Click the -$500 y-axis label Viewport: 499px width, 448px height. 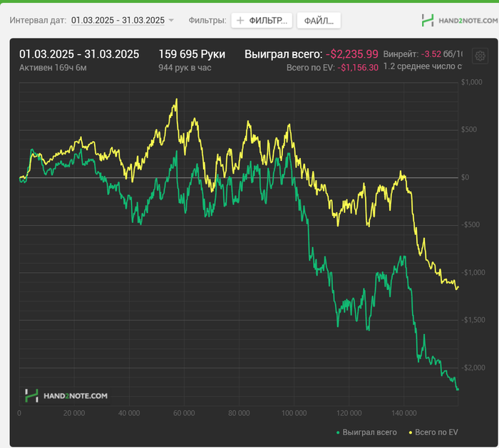tap(470, 225)
